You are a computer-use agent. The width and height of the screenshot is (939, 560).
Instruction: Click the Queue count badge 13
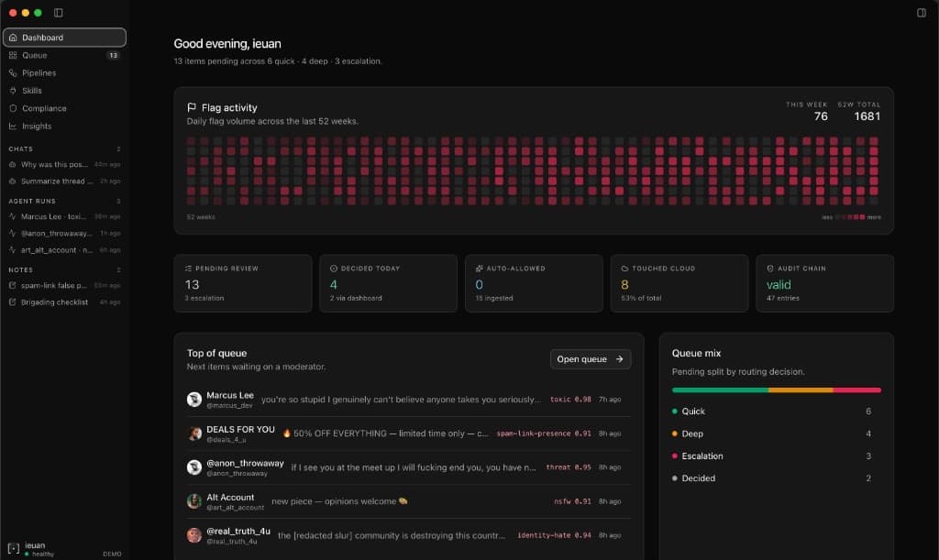(x=113, y=55)
